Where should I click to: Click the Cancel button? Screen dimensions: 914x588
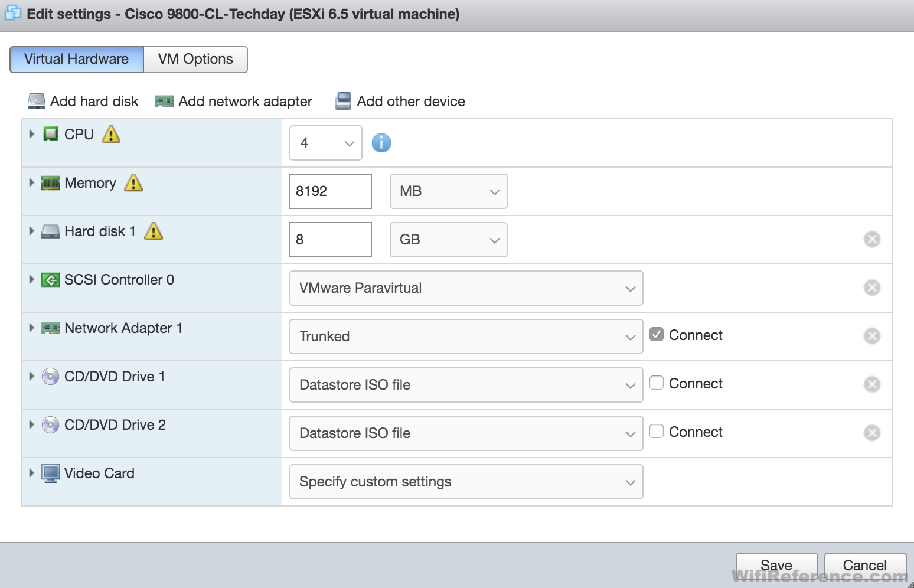865,566
